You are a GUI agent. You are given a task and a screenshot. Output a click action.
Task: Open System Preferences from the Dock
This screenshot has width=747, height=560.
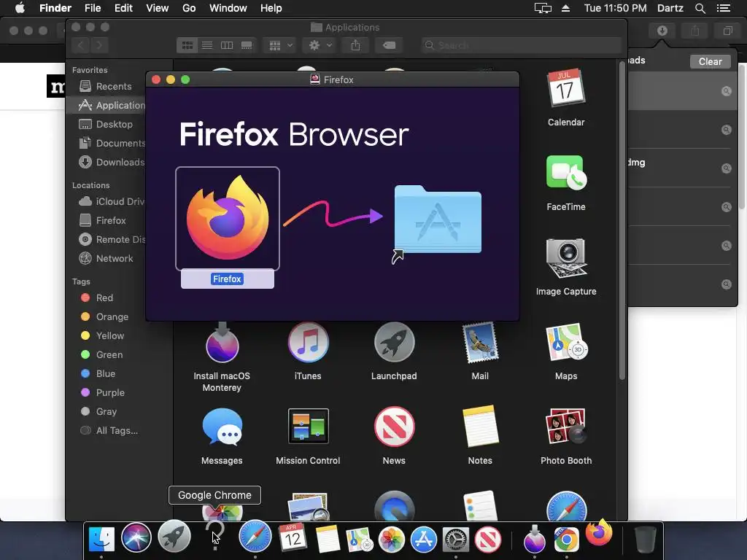pos(456,540)
